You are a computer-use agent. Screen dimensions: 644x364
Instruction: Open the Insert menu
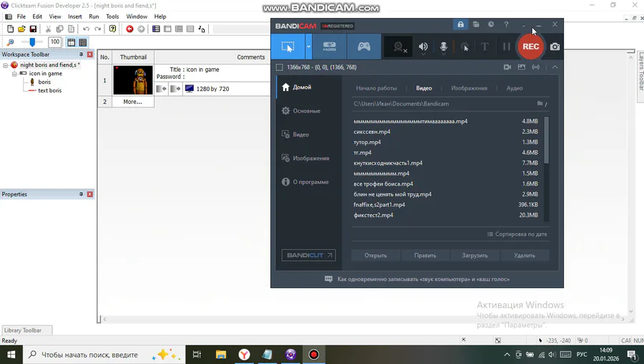click(74, 16)
